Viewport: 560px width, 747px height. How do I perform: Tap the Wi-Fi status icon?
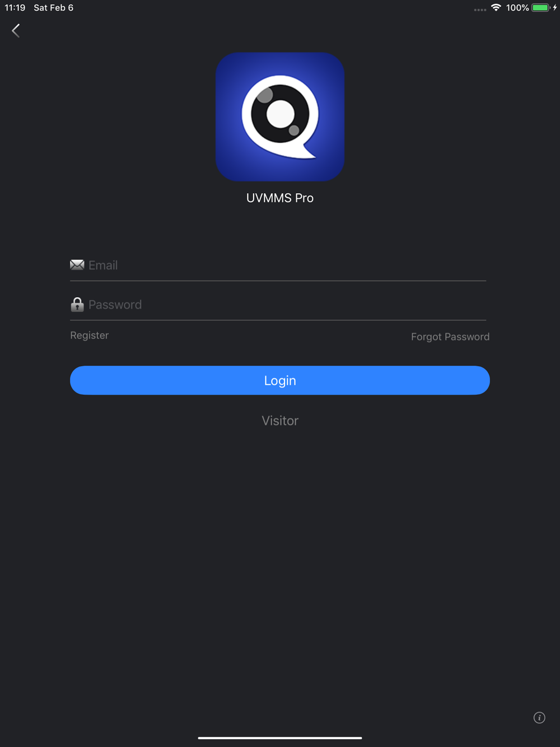(x=496, y=7)
